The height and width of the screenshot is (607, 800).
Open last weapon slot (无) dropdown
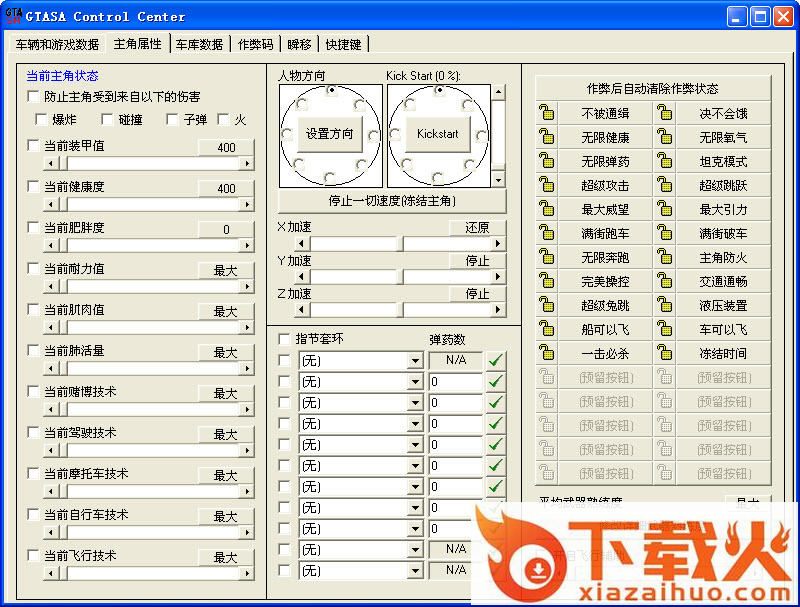pos(415,570)
